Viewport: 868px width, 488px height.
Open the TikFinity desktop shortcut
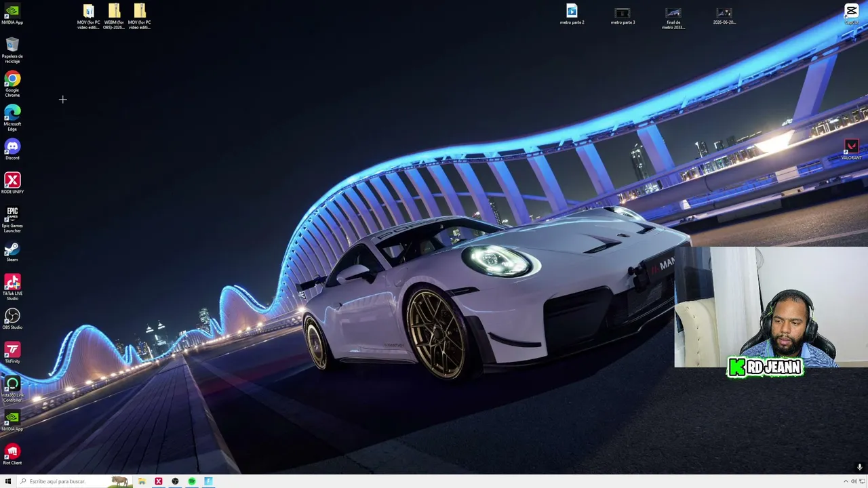point(12,353)
